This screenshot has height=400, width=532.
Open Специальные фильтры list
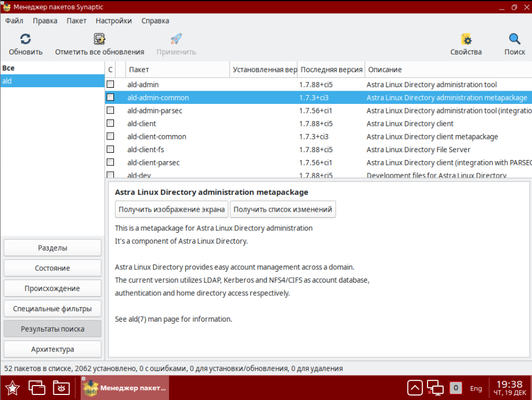click(x=53, y=309)
